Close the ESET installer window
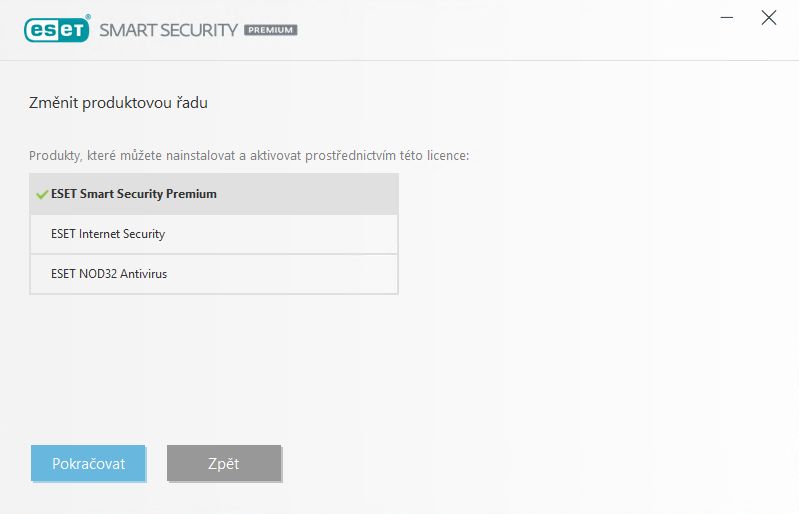The width and height of the screenshot is (799, 514). point(768,18)
